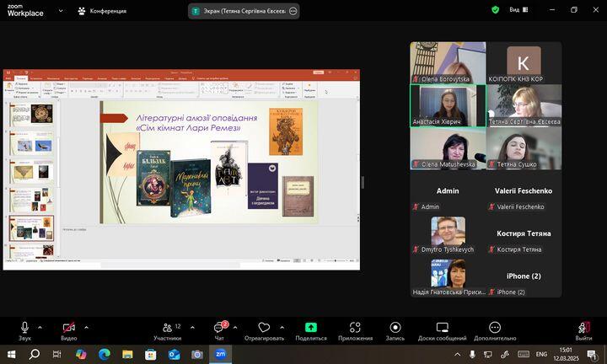Select Тетяна Сушко video tile
Screen dimensions: 607x364
(524, 148)
